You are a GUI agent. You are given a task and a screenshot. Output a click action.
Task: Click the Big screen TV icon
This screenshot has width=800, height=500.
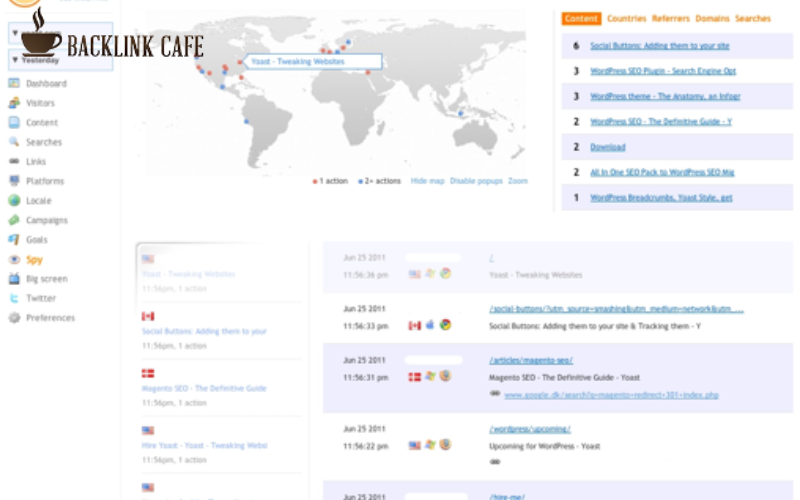coord(14,279)
